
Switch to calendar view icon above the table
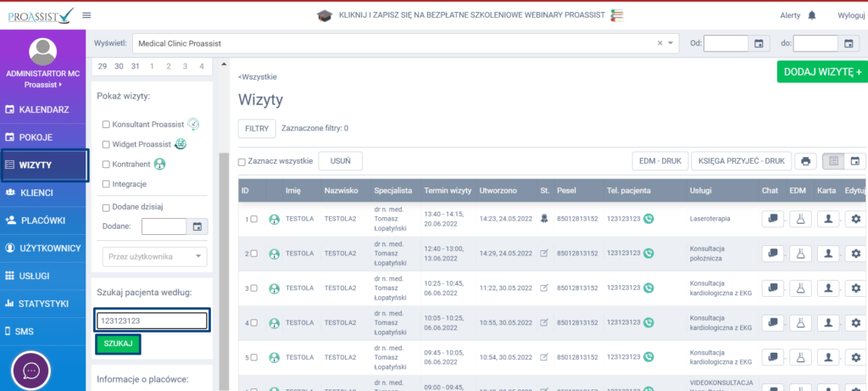[855, 161]
